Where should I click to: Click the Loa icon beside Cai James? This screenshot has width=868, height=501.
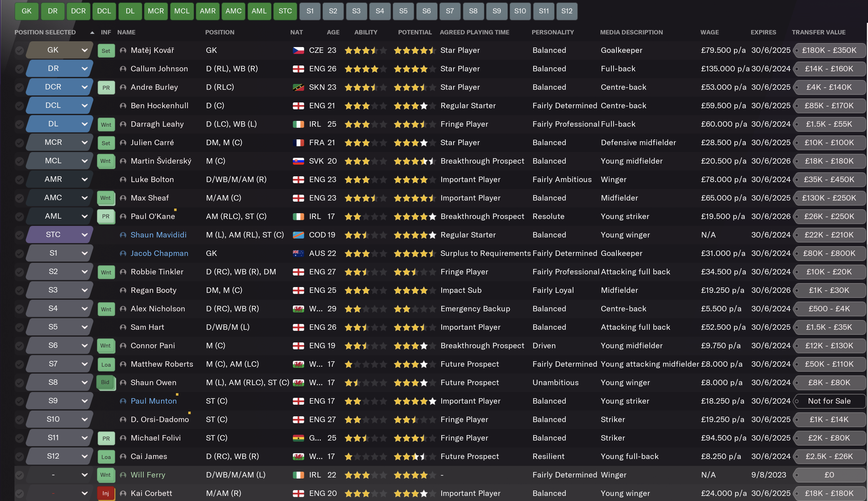point(106,457)
